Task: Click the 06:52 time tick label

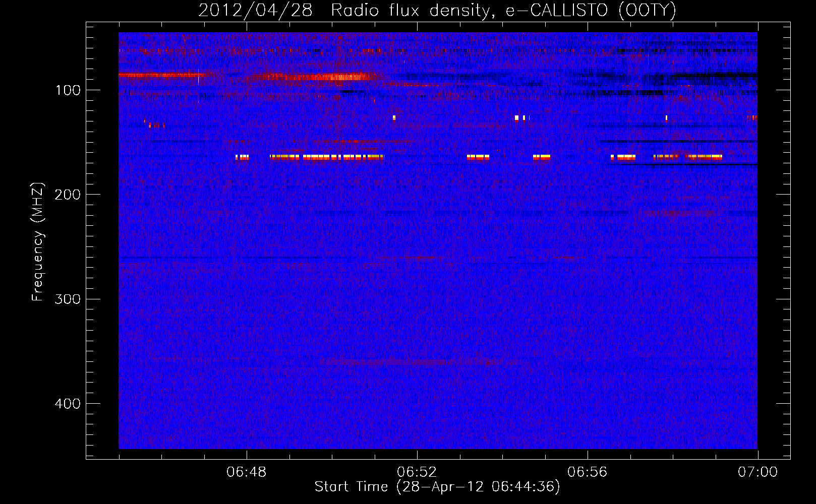Action: [417, 472]
